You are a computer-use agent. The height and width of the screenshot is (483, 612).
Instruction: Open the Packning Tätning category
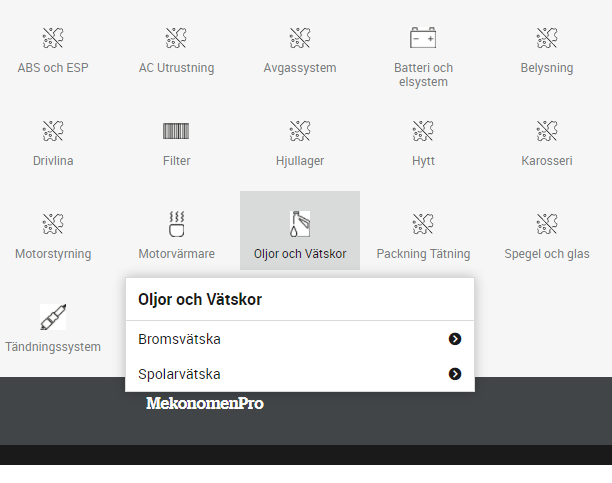tap(423, 254)
